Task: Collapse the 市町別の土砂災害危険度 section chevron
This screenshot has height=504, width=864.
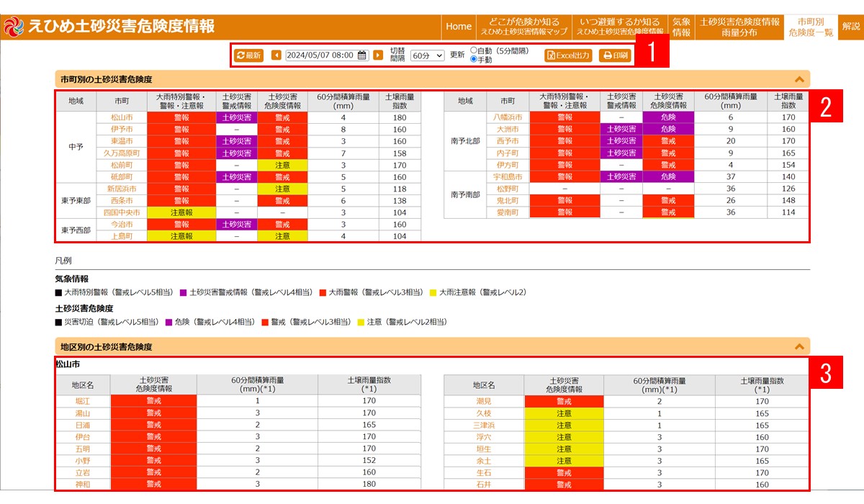Action: click(x=798, y=80)
